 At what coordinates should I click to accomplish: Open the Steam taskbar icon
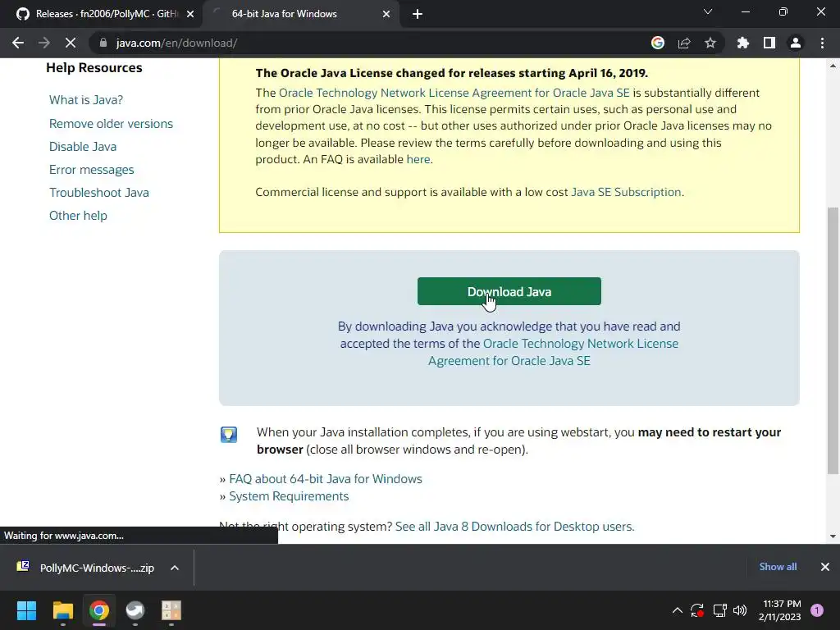pos(135,610)
